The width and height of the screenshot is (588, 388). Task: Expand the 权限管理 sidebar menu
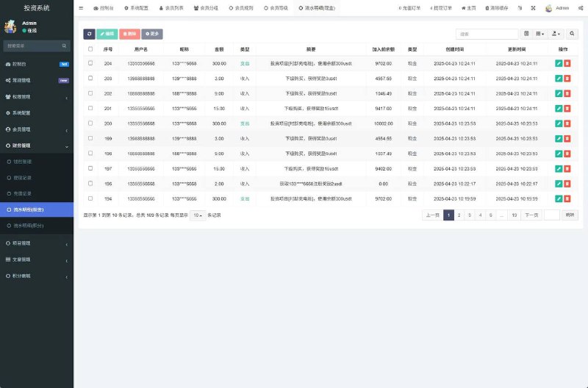coord(37,97)
